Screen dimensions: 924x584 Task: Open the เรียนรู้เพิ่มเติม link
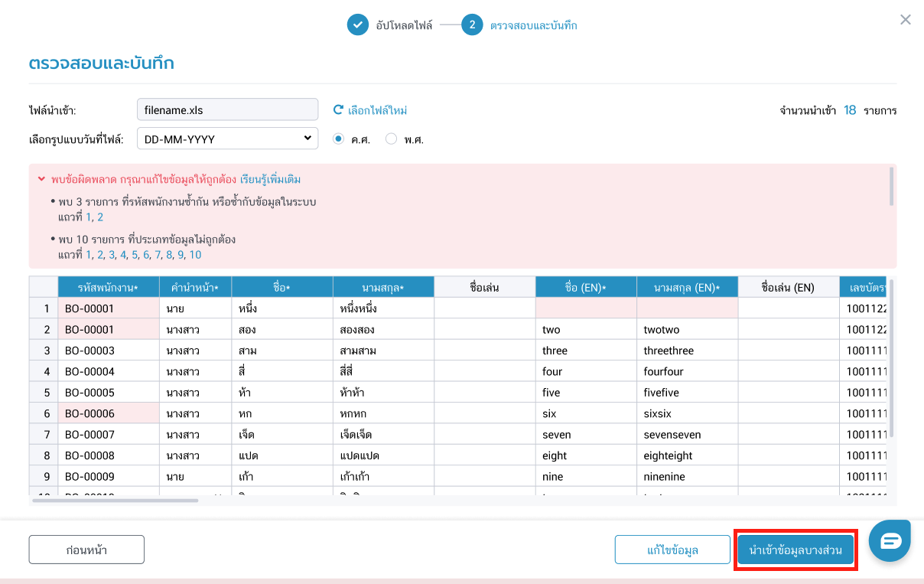point(271,180)
